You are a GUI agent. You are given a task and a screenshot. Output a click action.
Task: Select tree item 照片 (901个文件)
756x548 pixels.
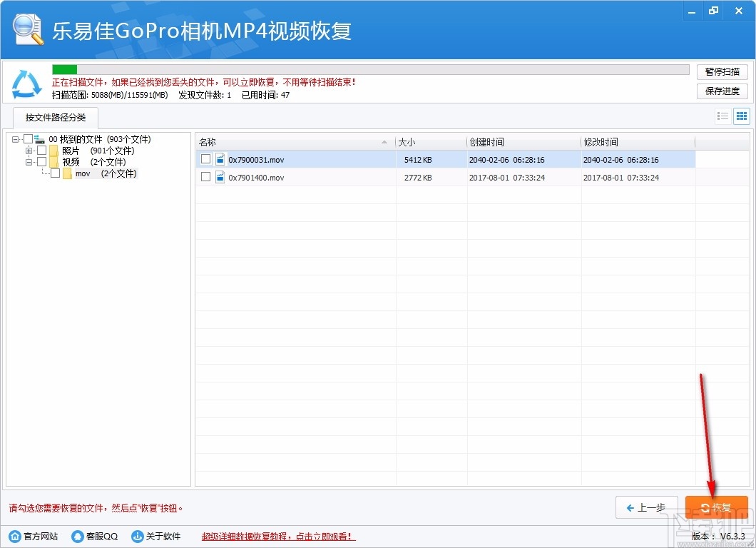point(98,151)
